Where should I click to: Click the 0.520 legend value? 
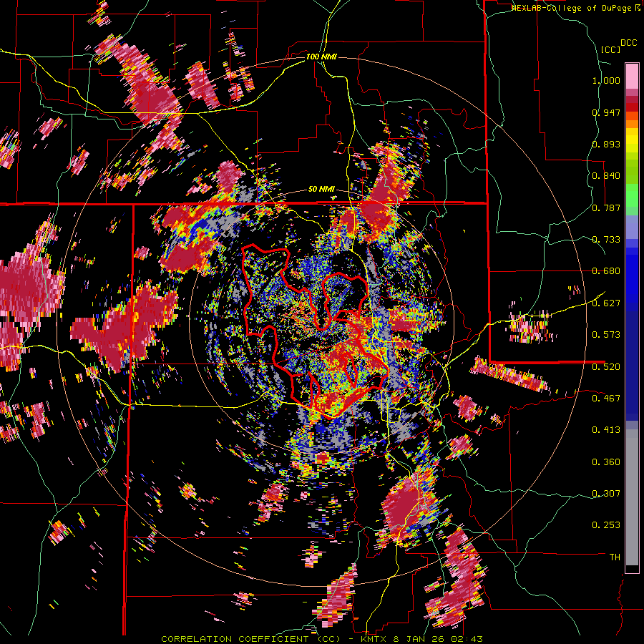pos(606,367)
